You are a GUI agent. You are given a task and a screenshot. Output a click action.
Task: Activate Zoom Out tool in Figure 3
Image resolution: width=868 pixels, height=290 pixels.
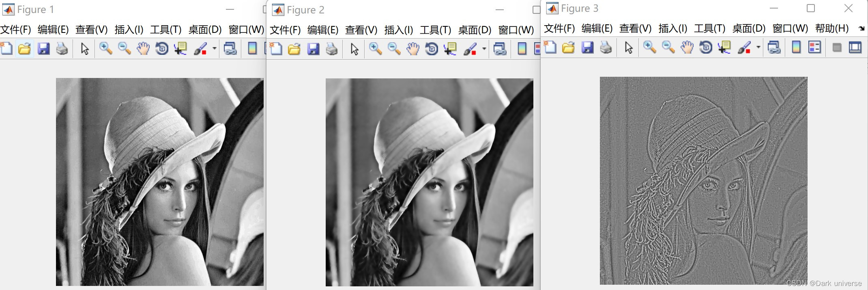(x=668, y=48)
